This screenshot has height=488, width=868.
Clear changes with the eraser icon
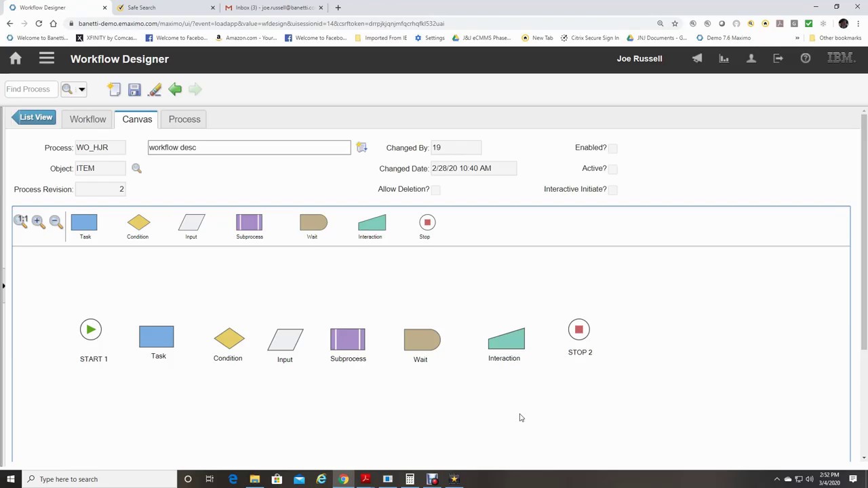(155, 89)
